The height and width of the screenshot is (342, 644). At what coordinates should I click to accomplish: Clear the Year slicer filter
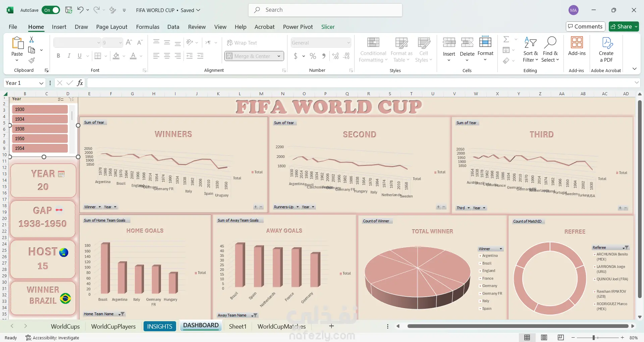coord(71,99)
